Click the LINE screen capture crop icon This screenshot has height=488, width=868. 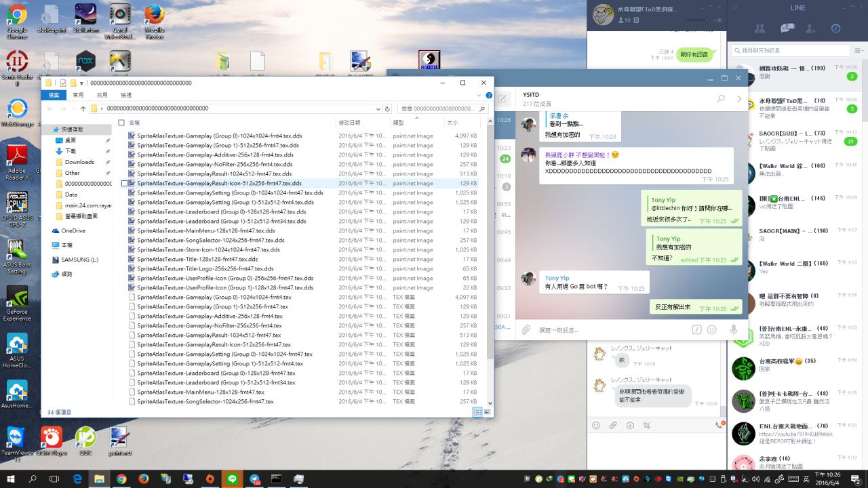(647, 426)
